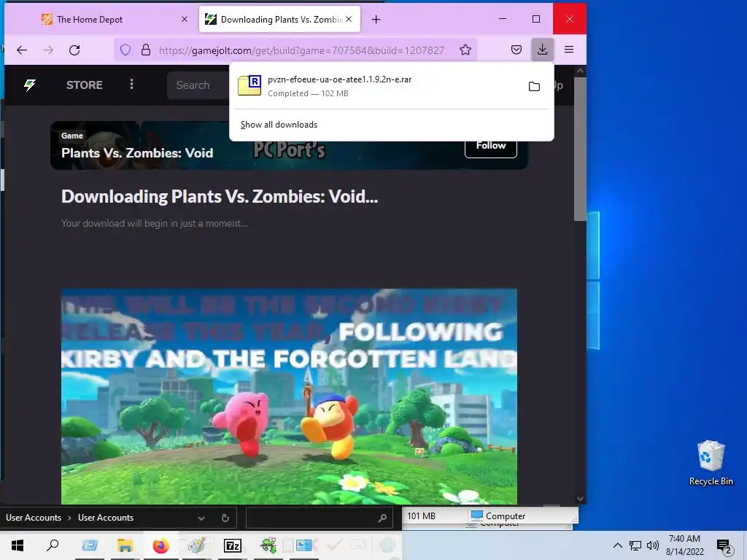Open the tracking protection shield panel
This screenshot has width=747, height=560.
pyautogui.click(x=125, y=50)
